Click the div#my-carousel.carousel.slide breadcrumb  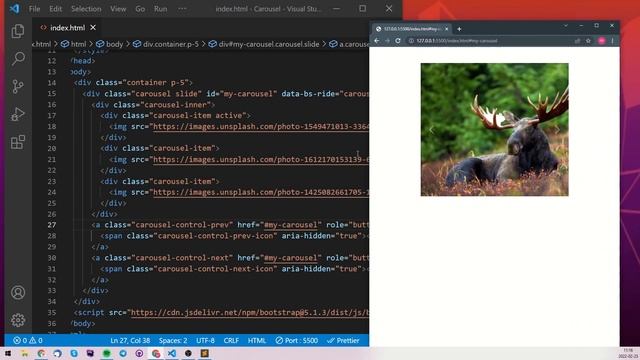point(264,44)
